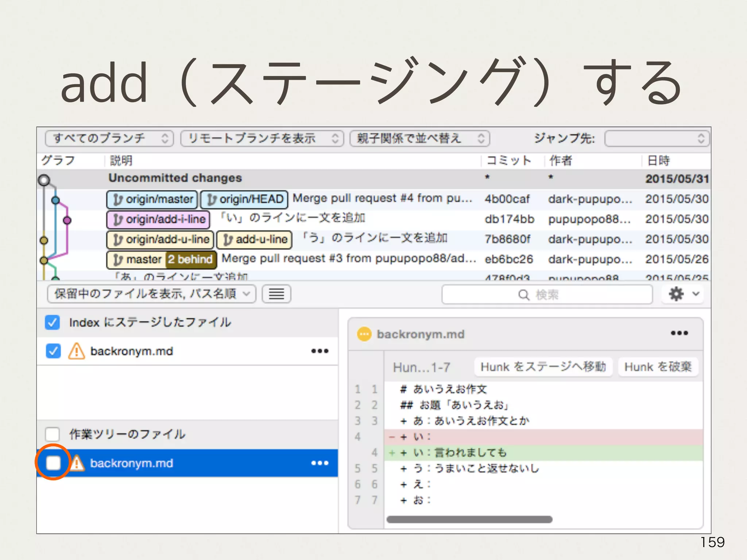
Task: Click ellipsis menu for unstaged backronym.md row
Action: pyautogui.click(x=320, y=463)
